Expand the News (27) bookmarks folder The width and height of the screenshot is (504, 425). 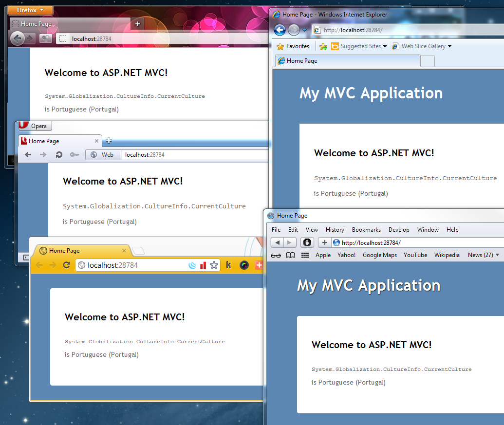pos(483,255)
